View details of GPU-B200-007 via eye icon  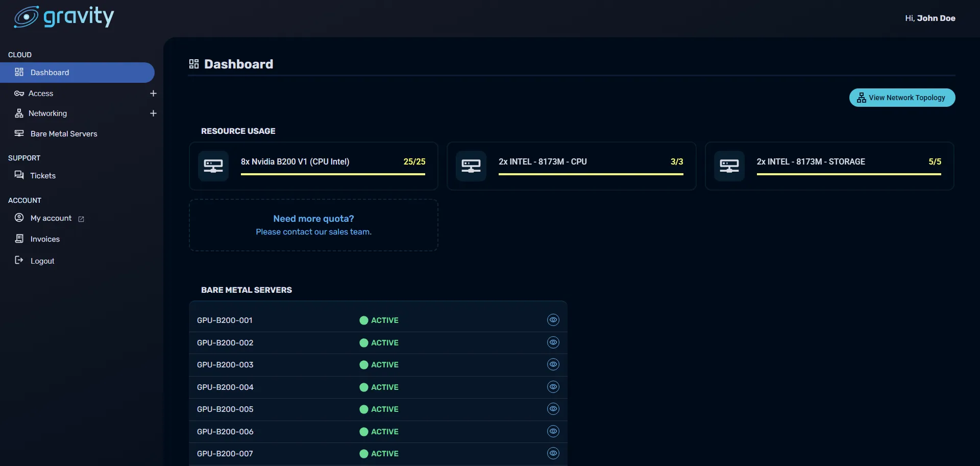[x=553, y=453]
